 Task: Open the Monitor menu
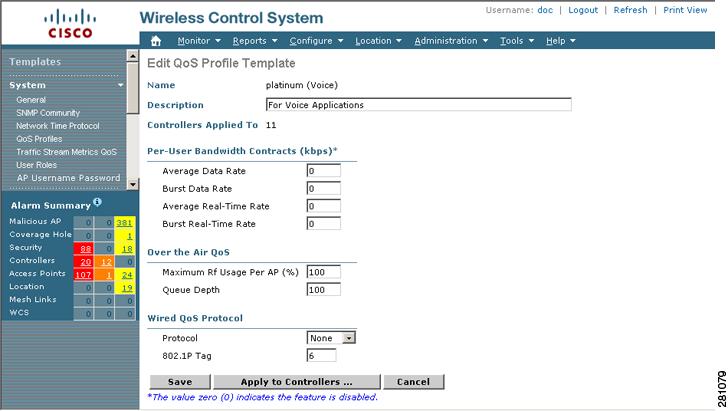click(x=199, y=41)
